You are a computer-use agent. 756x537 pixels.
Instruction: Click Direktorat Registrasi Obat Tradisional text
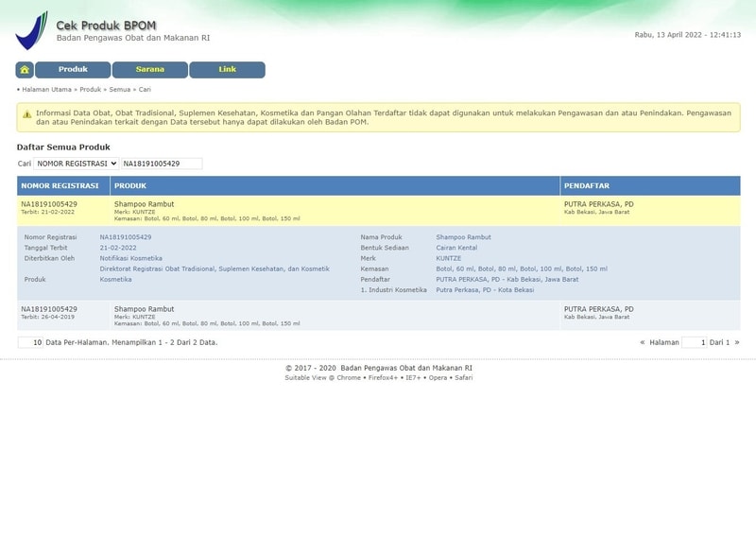point(215,269)
